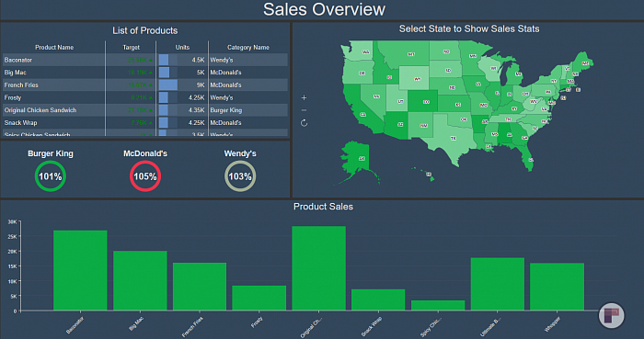Click the Big Mac bar in the chart
This screenshot has width=644, height=339.
point(140,281)
